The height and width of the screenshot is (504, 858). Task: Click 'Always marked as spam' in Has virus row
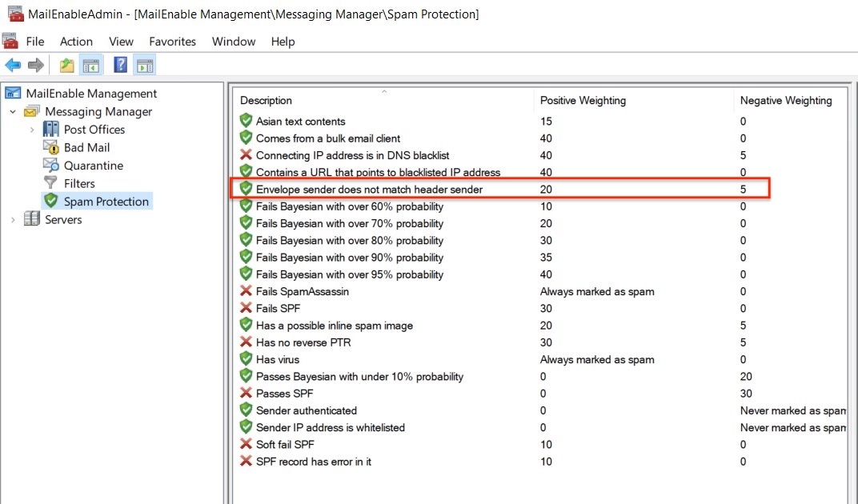click(x=597, y=359)
